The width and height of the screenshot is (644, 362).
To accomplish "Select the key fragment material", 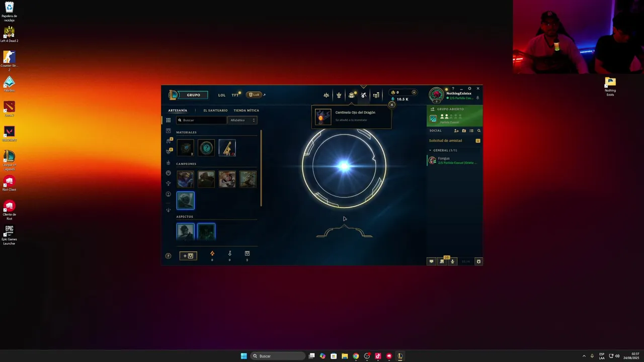I will (x=227, y=148).
